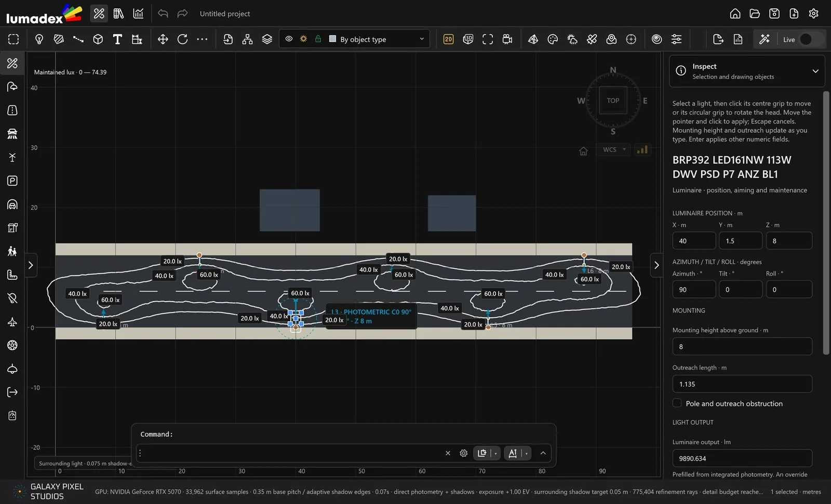Viewport: 831px width, 504px height.
Task: Open the report document icon
Action: [738, 39]
